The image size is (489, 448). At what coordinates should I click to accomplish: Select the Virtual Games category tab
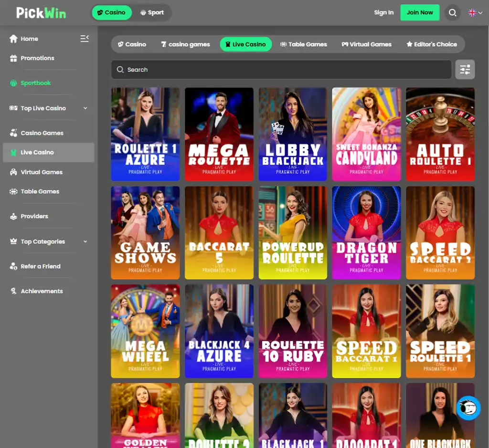pos(366,44)
